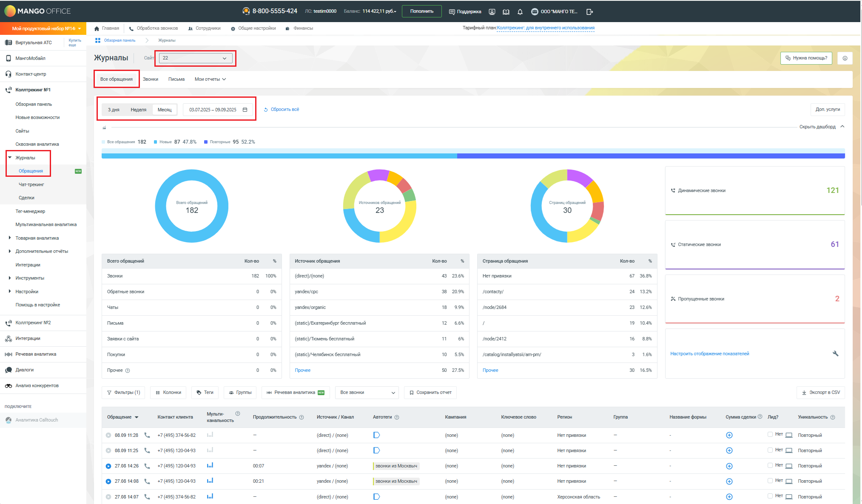Click Обзорная панель breadcrumb grid icon
This screenshot has width=862, height=504.
click(x=98, y=40)
